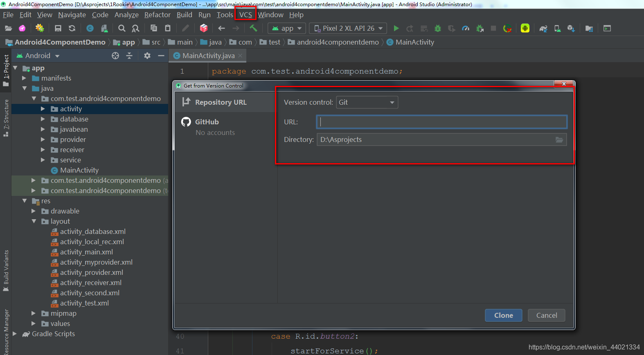Open the Version control Git dropdown
This screenshot has width=644, height=355.
click(x=367, y=102)
